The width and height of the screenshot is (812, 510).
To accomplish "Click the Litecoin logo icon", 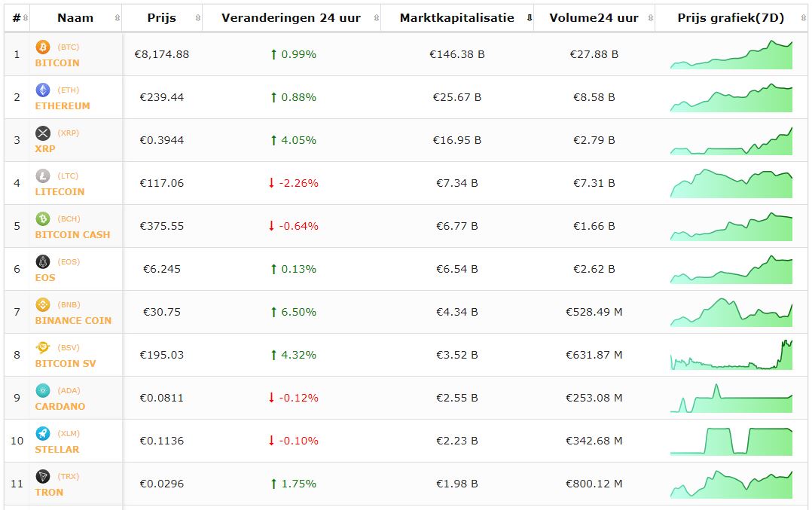I will (43, 176).
